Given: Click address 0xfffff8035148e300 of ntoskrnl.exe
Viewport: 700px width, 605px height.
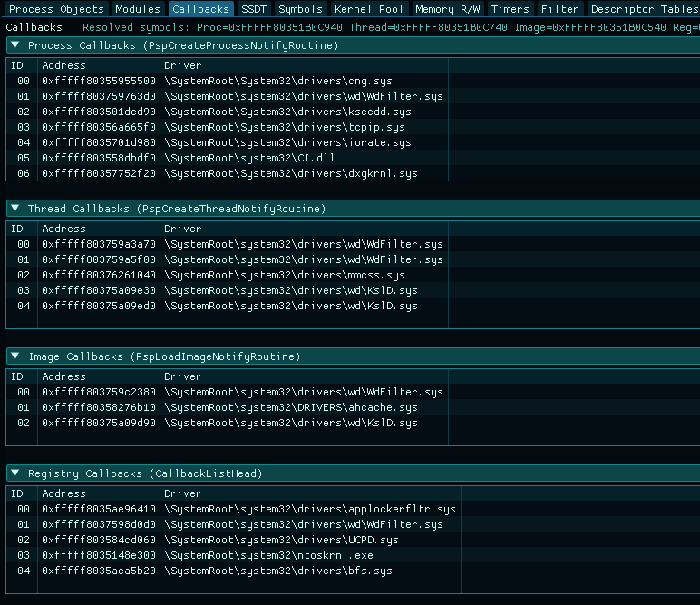Looking at the screenshot, I should point(99,555).
